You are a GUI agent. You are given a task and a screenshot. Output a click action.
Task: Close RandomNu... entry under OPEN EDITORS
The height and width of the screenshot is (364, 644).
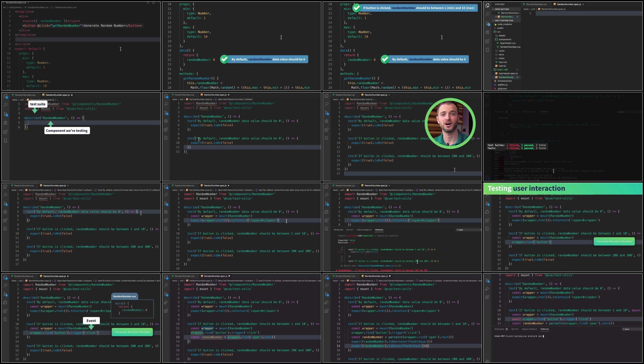coord(496,17)
